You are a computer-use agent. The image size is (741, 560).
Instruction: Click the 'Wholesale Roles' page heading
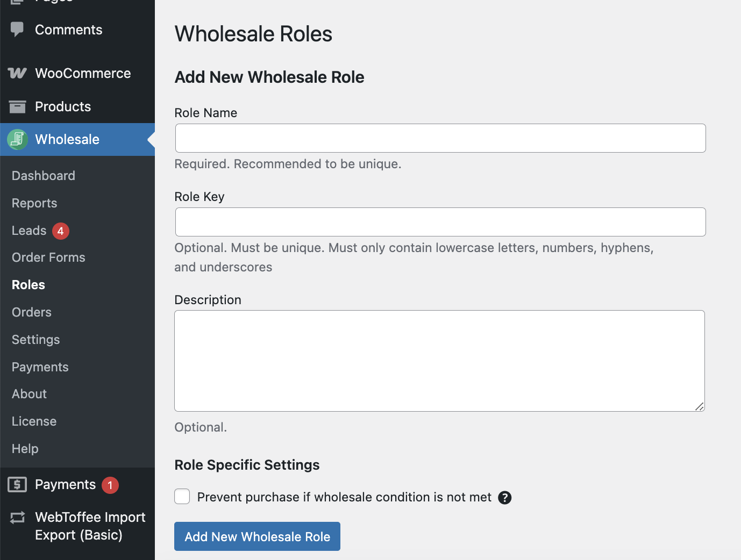point(253,34)
